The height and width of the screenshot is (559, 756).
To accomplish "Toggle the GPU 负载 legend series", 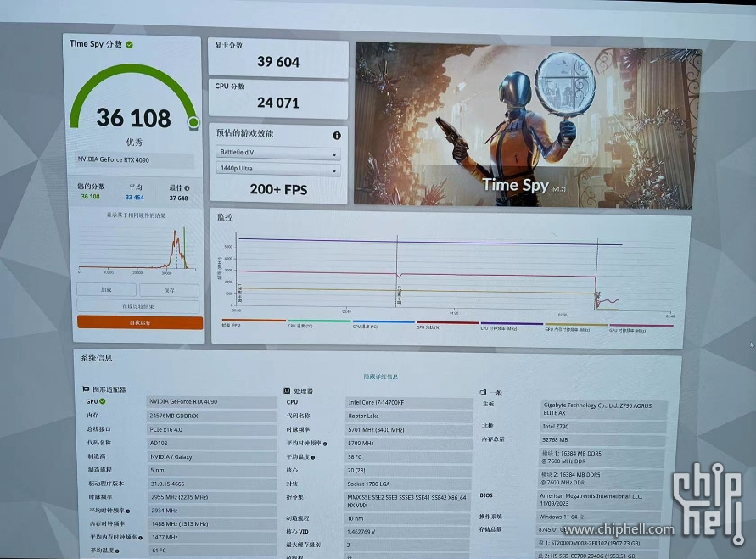I will (447, 325).
